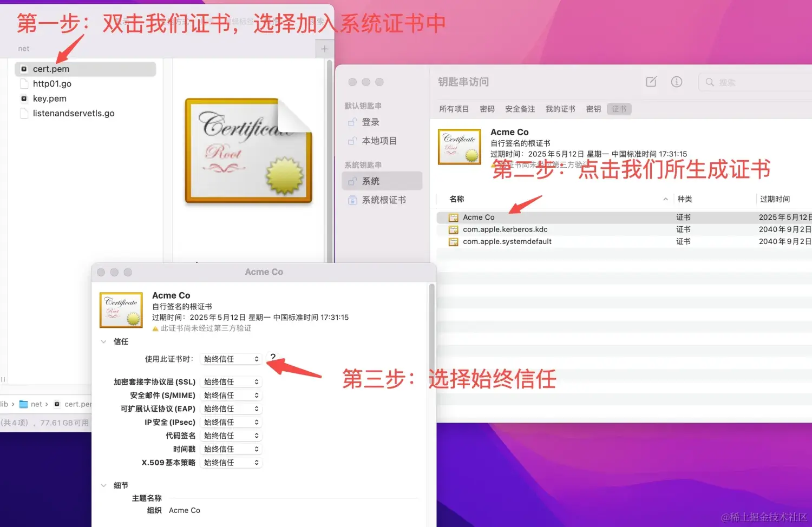This screenshot has width=812, height=527.
Task: Click the Finder file list scrollbar
Action: (x=329, y=162)
